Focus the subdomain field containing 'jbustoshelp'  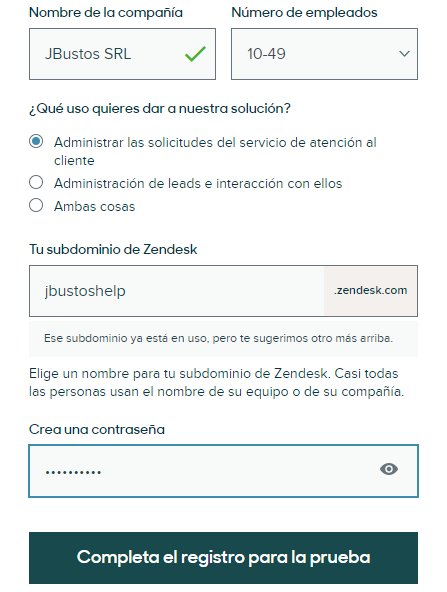(x=177, y=291)
